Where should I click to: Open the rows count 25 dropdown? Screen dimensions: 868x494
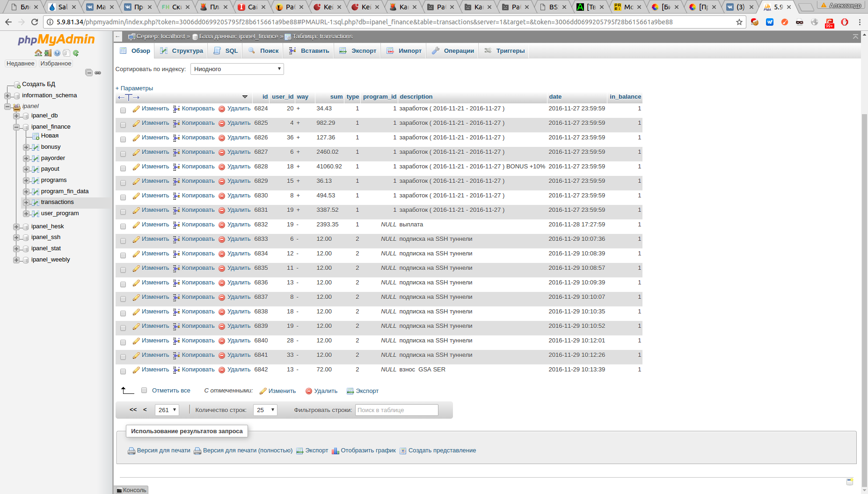(265, 410)
